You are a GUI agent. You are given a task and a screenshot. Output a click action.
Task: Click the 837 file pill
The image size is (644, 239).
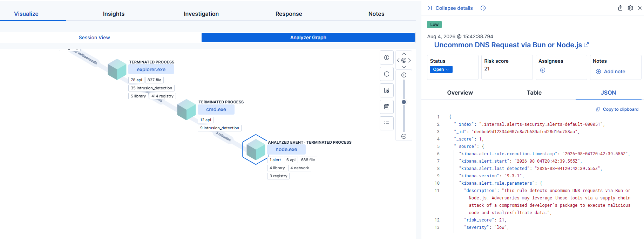pyautogui.click(x=154, y=80)
